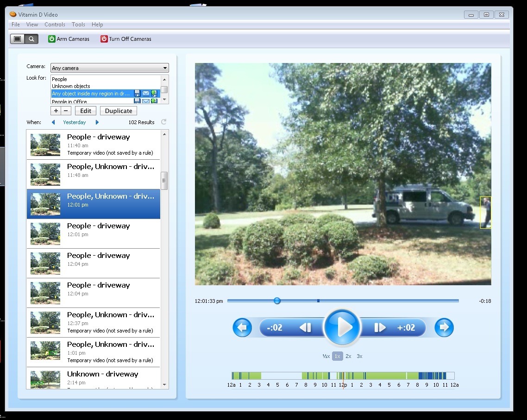Image resolution: width=527 pixels, height=420 pixels.
Task: Click the save icon beside People in Office
Action: click(x=137, y=100)
